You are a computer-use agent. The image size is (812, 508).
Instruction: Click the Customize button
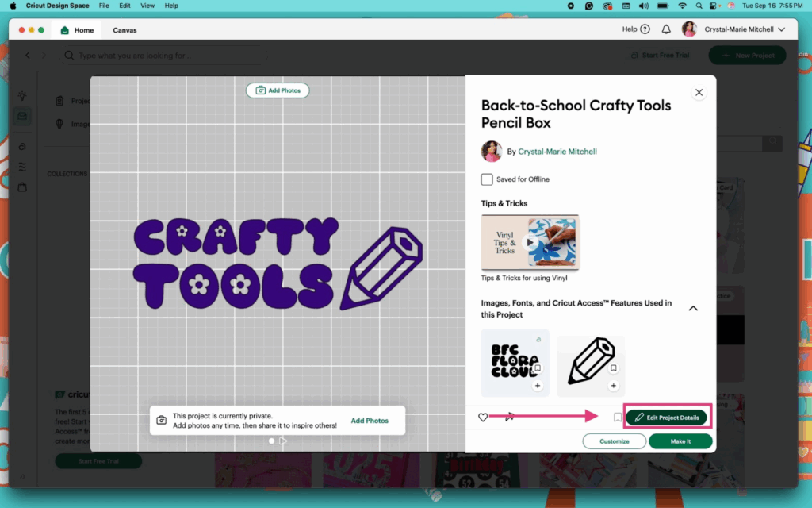click(615, 441)
